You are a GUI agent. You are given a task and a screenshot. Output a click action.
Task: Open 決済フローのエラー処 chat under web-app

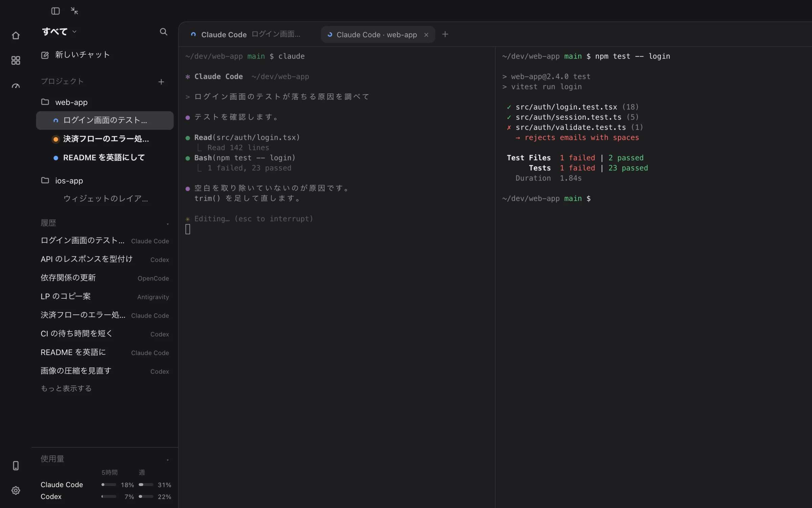(x=105, y=139)
